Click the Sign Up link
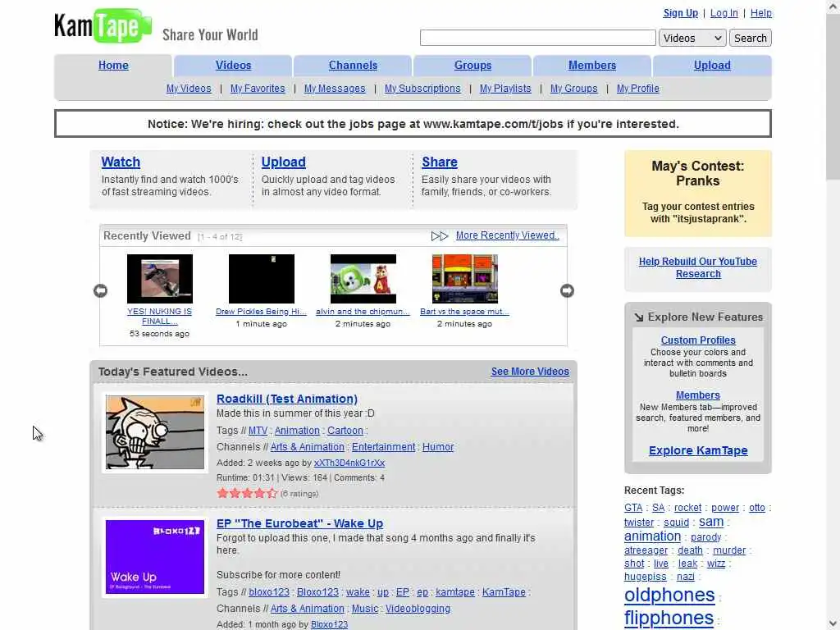The image size is (840, 630). coord(680,13)
